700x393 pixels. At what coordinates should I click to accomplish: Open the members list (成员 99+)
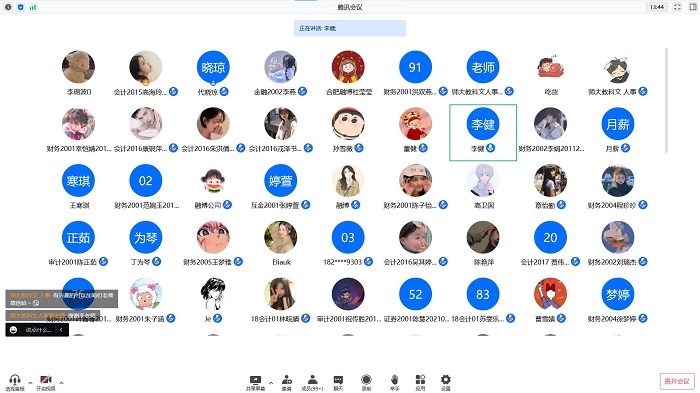tap(312, 382)
